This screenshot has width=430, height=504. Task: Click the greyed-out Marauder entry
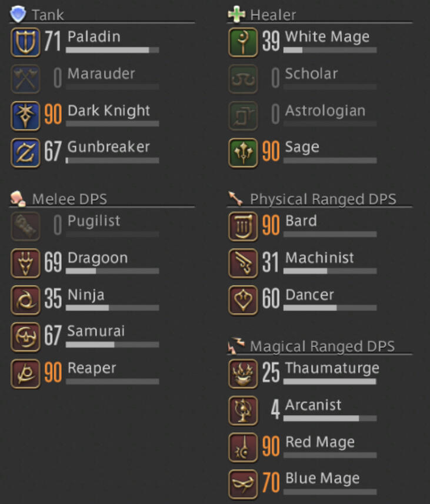tap(85, 79)
